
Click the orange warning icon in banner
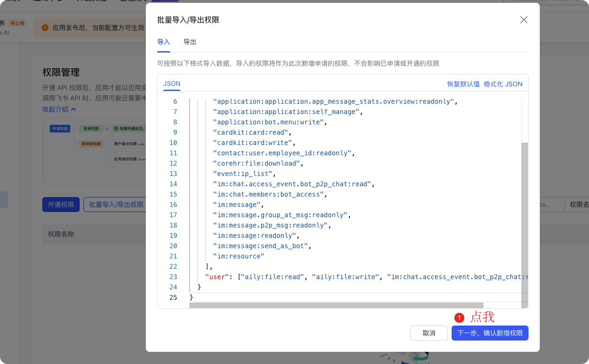coord(45,28)
